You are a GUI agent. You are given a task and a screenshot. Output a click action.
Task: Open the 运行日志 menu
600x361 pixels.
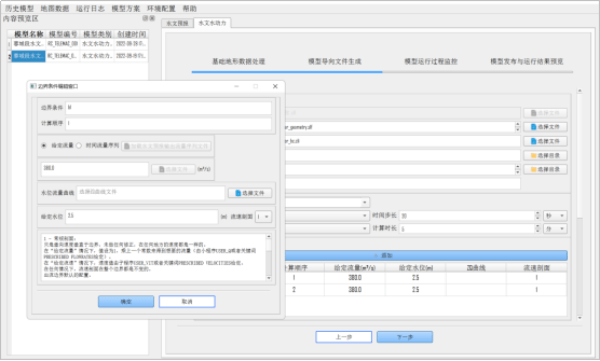coord(90,8)
